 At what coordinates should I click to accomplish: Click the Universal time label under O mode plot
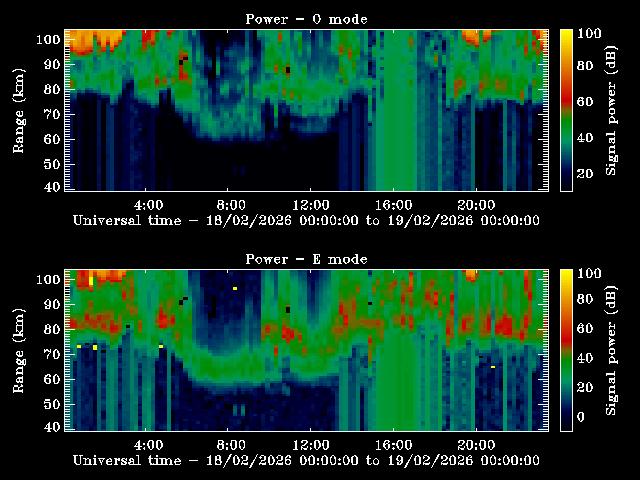pyautogui.click(x=306, y=220)
